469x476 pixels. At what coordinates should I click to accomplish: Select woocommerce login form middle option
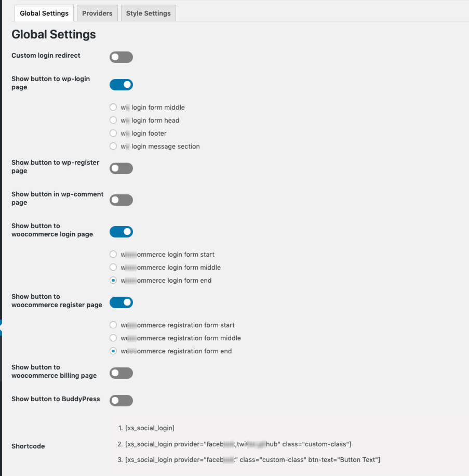(113, 268)
